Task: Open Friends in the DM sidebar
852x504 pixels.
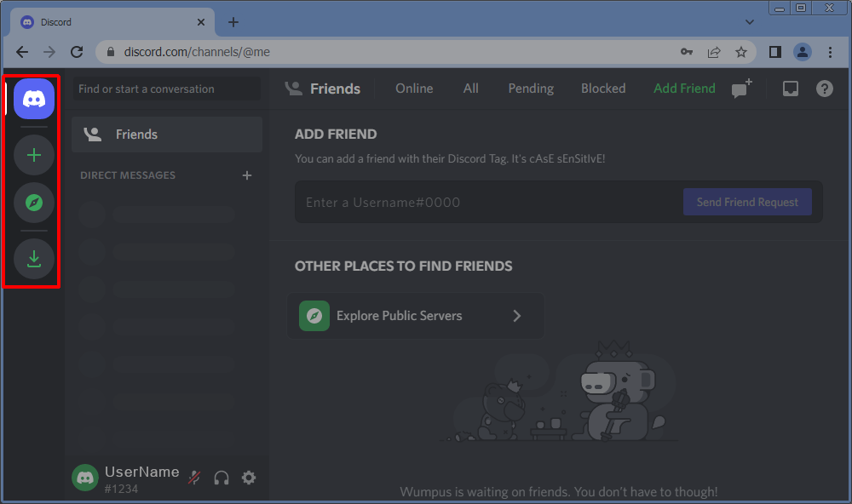Action: (x=167, y=135)
